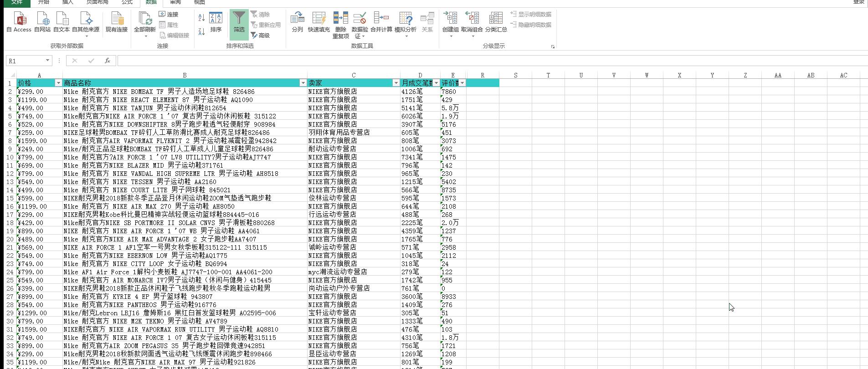Sort descending with the Z-to-A icon
The width and height of the screenshot is (868, 369).
click(201, 31)
